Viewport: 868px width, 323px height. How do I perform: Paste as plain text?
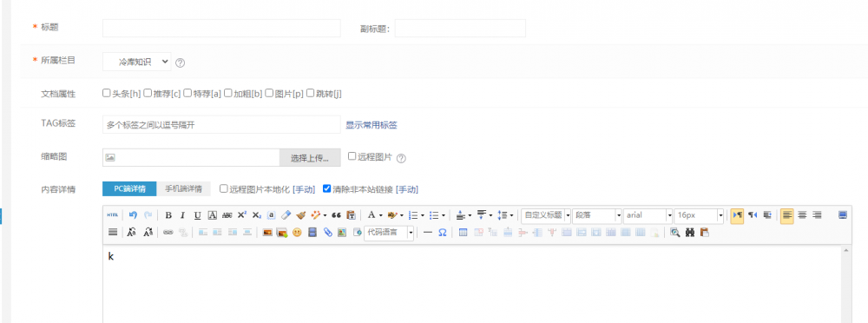tap(351, 215)
